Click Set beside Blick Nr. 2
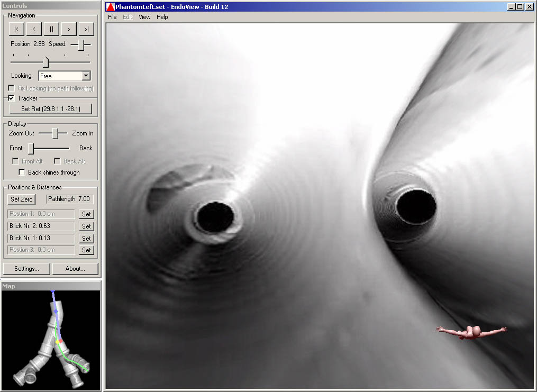Screen dimensions: 537x392 (x=86, y=226)
